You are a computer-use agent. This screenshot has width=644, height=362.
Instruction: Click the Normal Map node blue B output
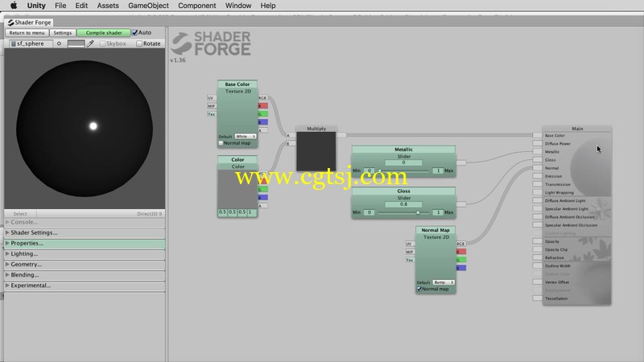[461, 268]
